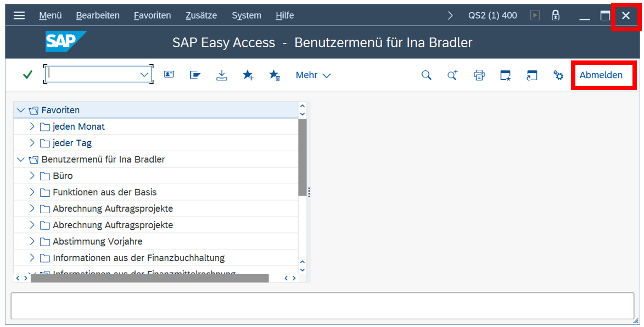Click the green checkmark Enter icon
Viewport: 644px width, 327px height.
coord(27,75)
